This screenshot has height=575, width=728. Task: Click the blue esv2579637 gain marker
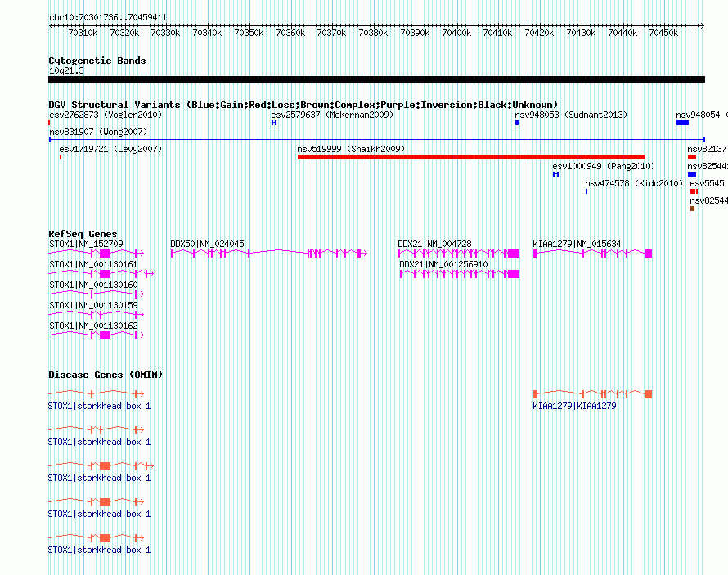[x=274, y=123]
